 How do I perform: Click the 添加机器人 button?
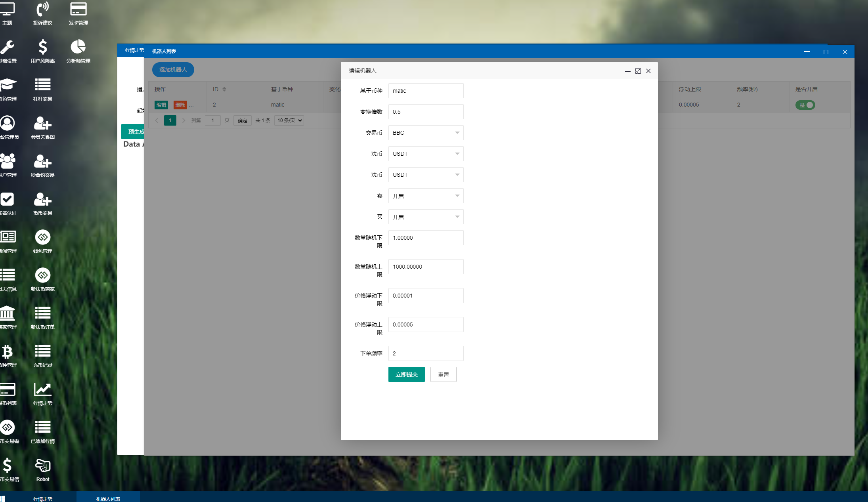pyautogui.click(x=173, y=69)
